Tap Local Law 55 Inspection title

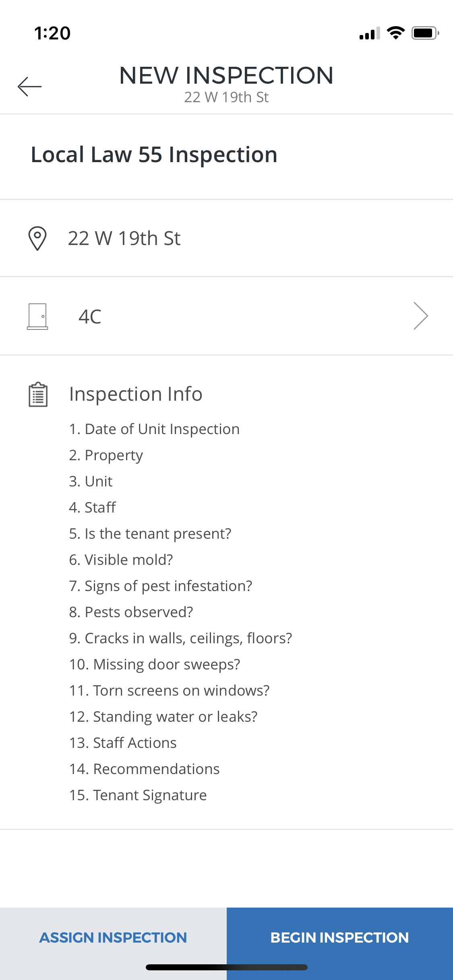[154, 155]
